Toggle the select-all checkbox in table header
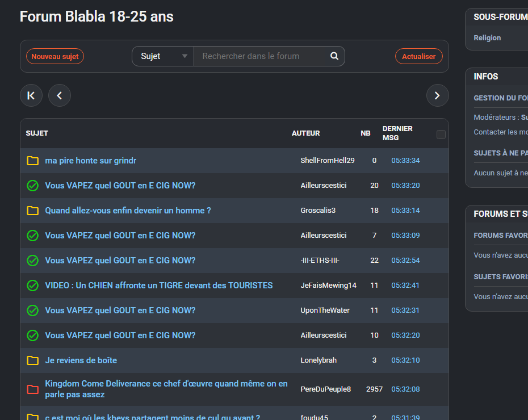The width and height of the screenshot is (528, 420). (441, 135)
